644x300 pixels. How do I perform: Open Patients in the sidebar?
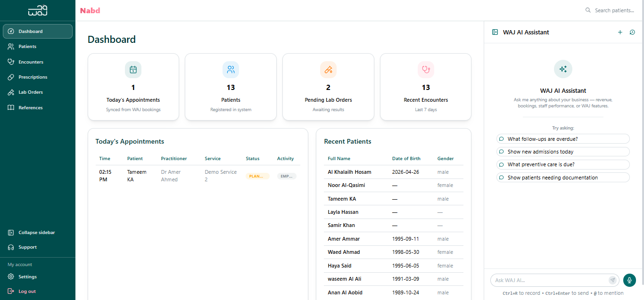pyautogui.click(x=27, y=47)
